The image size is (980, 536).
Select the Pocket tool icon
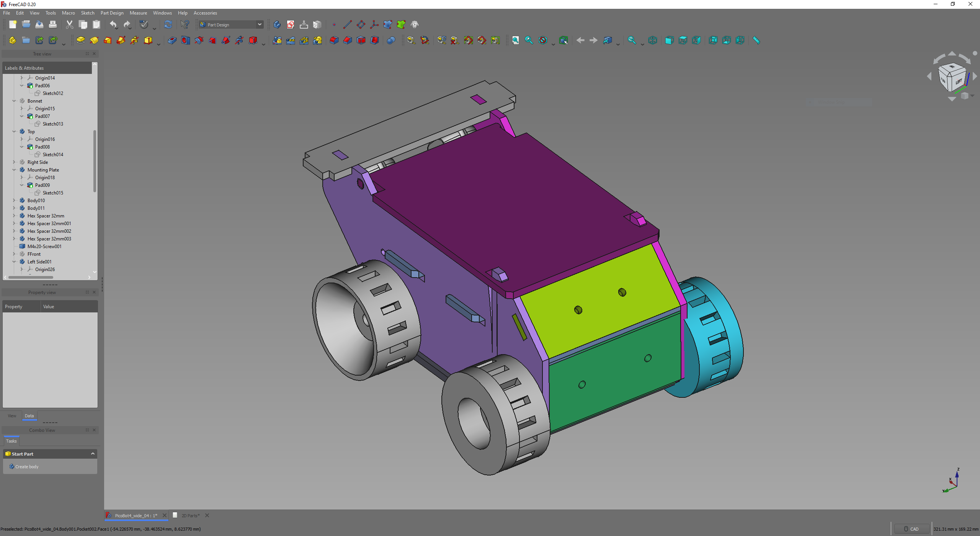[172, 40]
